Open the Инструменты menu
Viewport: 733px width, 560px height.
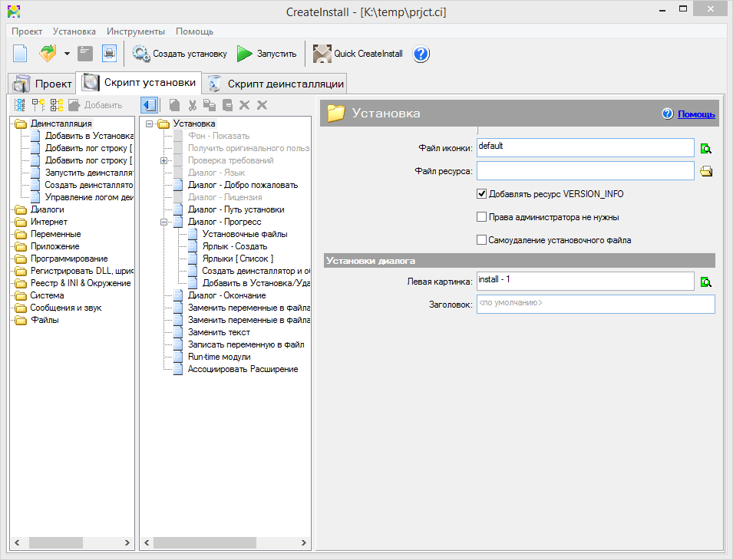136,31
